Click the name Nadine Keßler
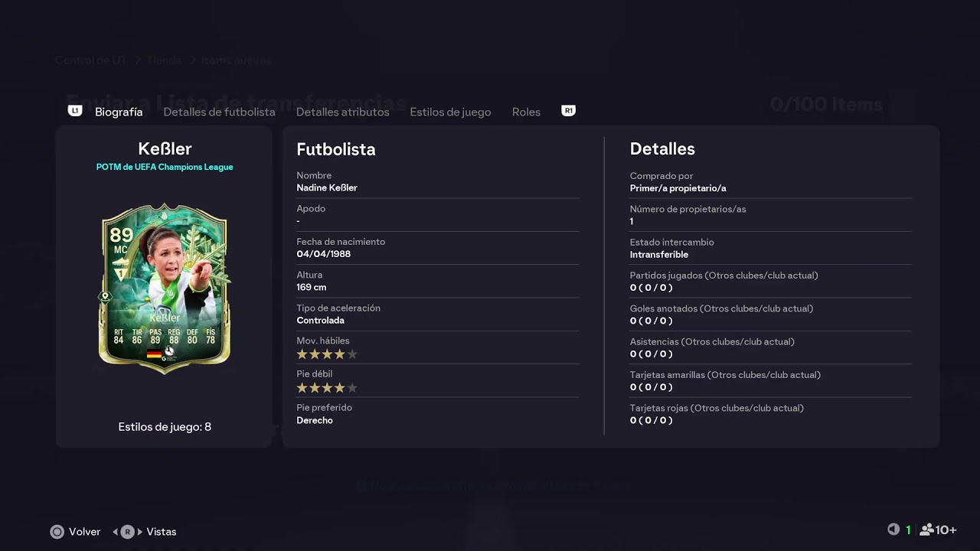This screenshot has width=980, height=551. 327,187
